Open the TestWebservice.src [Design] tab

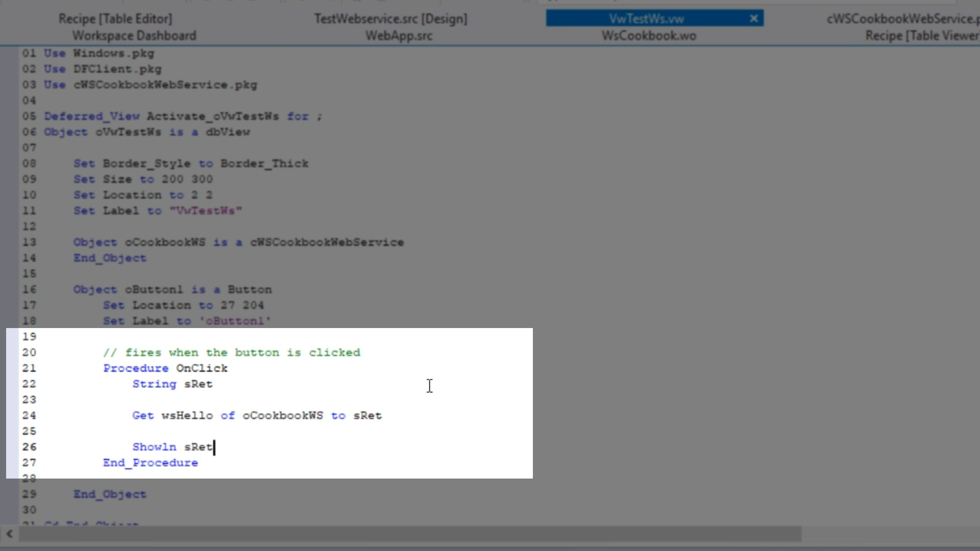pyautogui.click(x=390, y=19)
